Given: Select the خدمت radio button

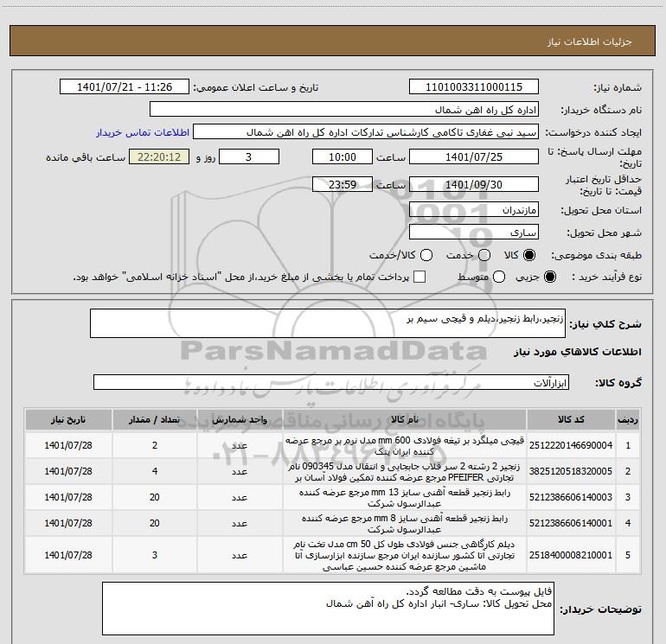Looking at the screenshot, I should click(484, 255).
